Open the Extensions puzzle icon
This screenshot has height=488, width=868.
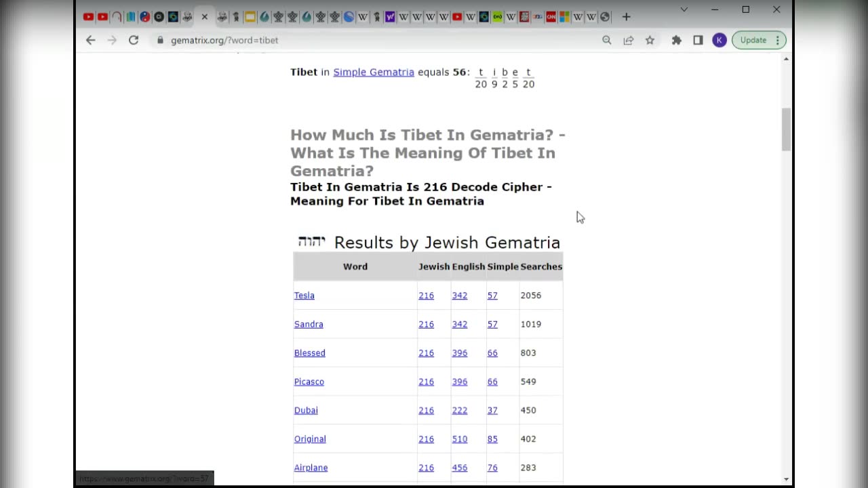[x=676, y=40]
